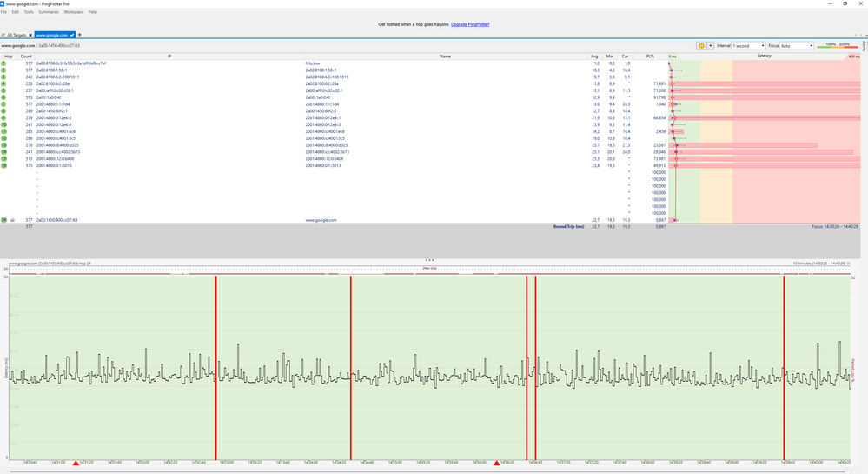Click the red triangle marker near 14:31:20
The height and width of the screenshot is (474, 868).
coord(76,464)
